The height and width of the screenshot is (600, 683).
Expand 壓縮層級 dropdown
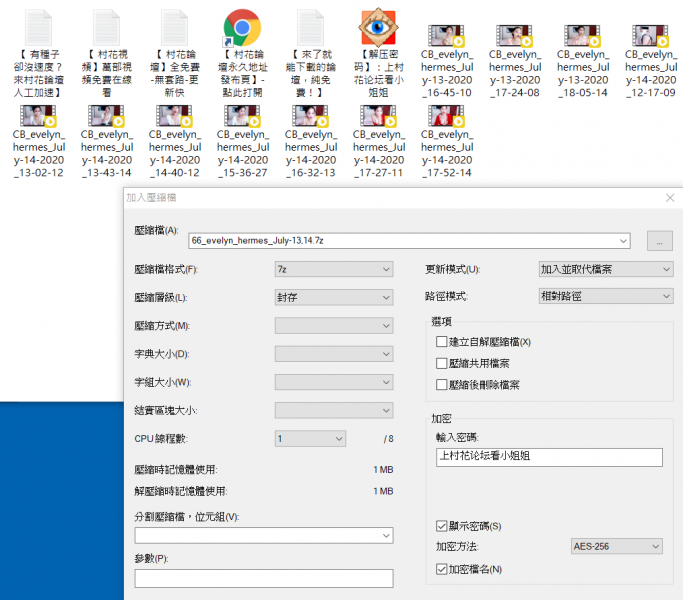click(x=333, y=297)
